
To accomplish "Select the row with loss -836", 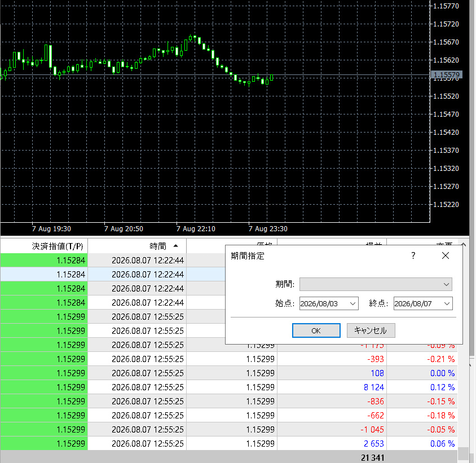I will [x=229, y=402].
